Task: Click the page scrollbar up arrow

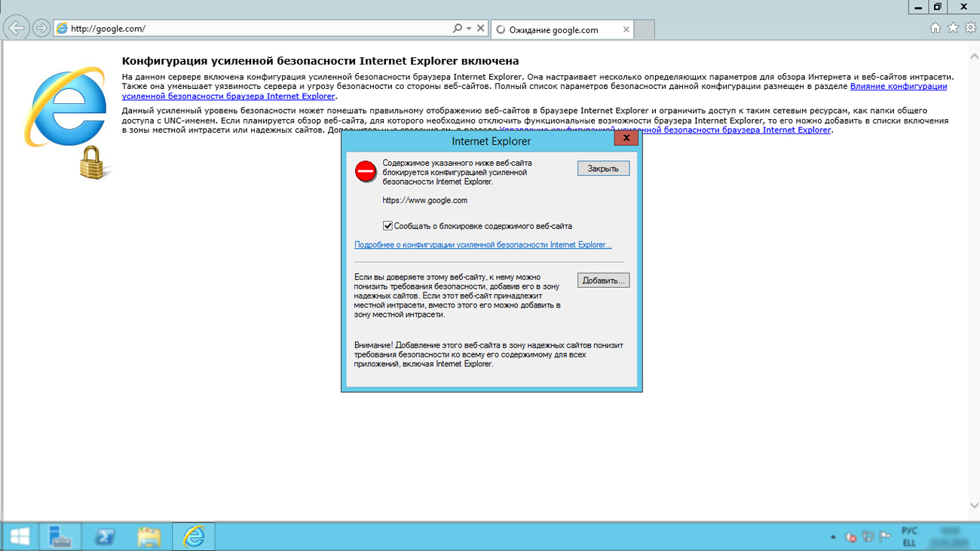Action: (973, 56)
